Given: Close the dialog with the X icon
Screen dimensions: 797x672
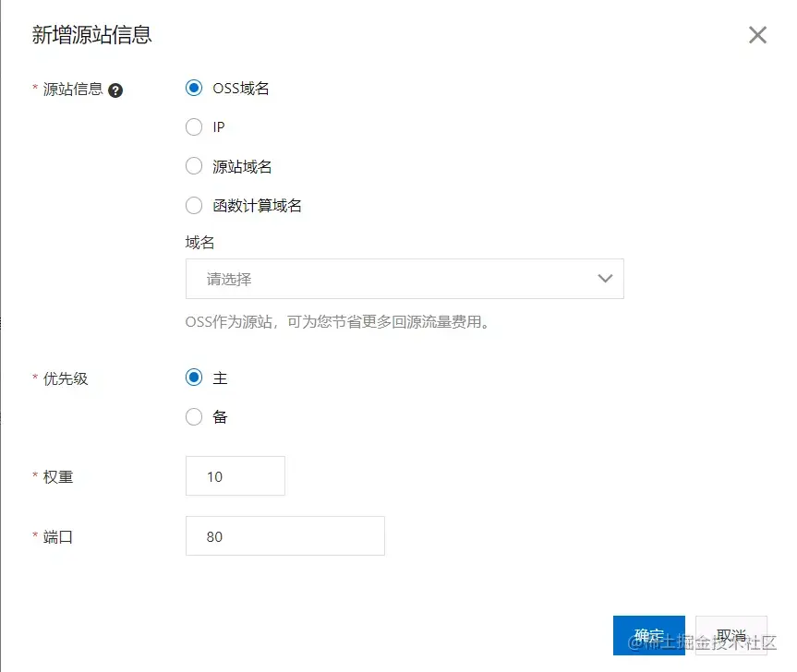Looking at the screenshot, I should pos(757,34).
